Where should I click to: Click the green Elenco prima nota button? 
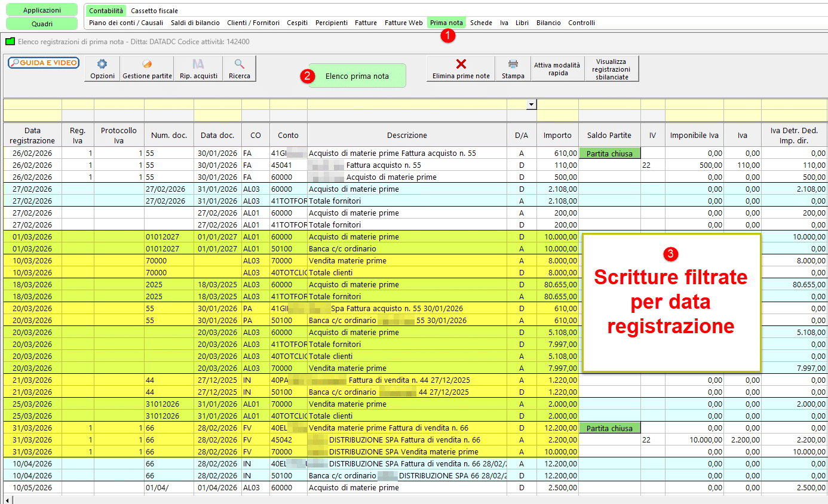pyautogui.click(x=357, y=76)
